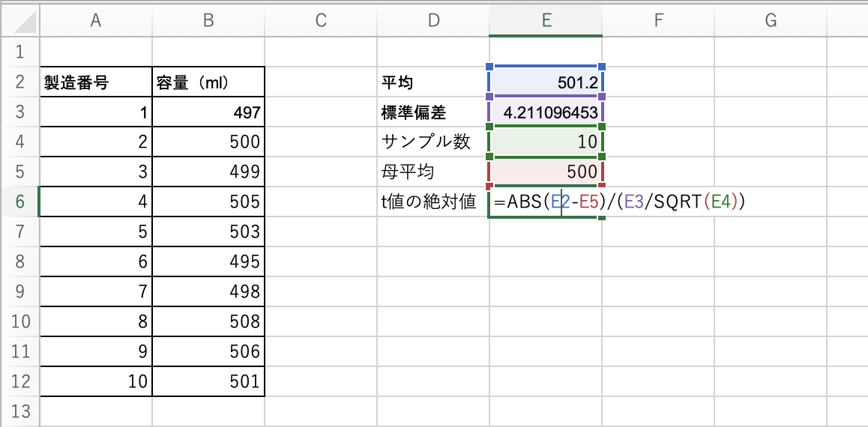The image size is (868, 427).
Task: Select row 9 header
Action: (20, 291)
